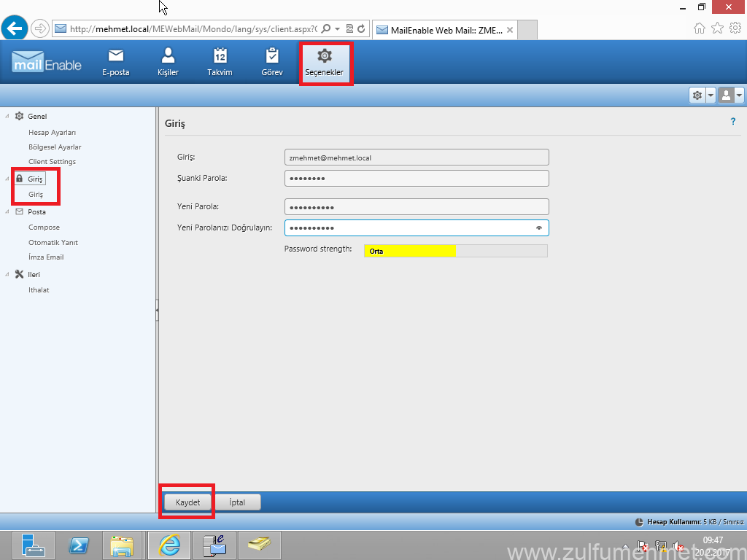
Task: Toggle password visibility eye icon
Action: [x=539, y=228]
